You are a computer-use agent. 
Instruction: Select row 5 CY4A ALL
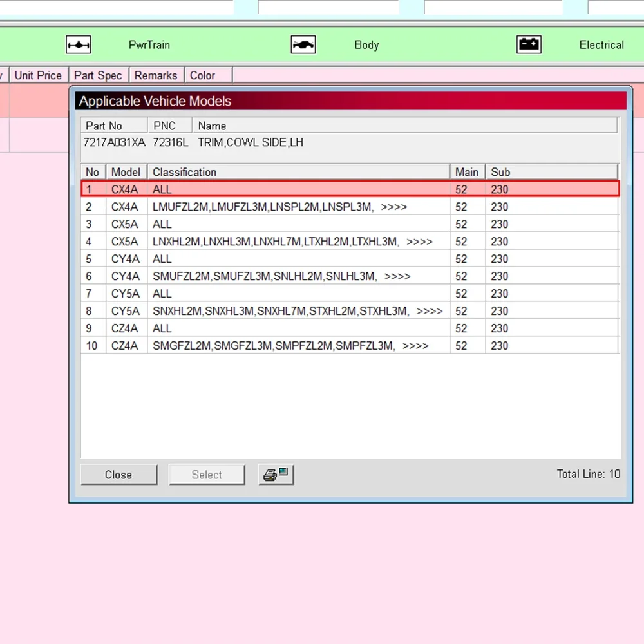[350, 259]
